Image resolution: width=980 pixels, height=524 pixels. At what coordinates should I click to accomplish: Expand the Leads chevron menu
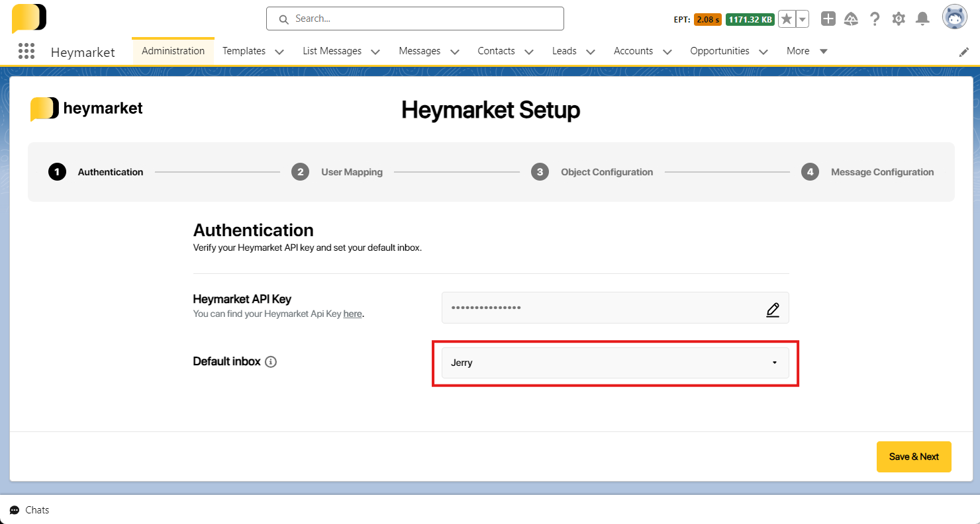click(x=591, y=52)
